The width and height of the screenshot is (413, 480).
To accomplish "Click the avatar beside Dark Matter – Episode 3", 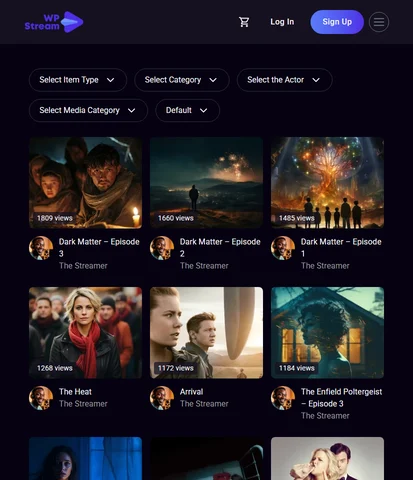I will (x=41, y=248).
